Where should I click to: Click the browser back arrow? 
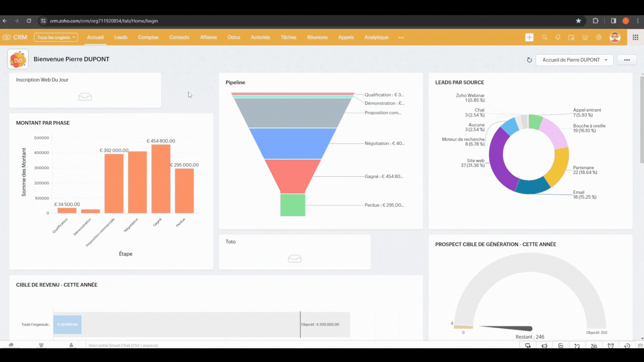5,21
